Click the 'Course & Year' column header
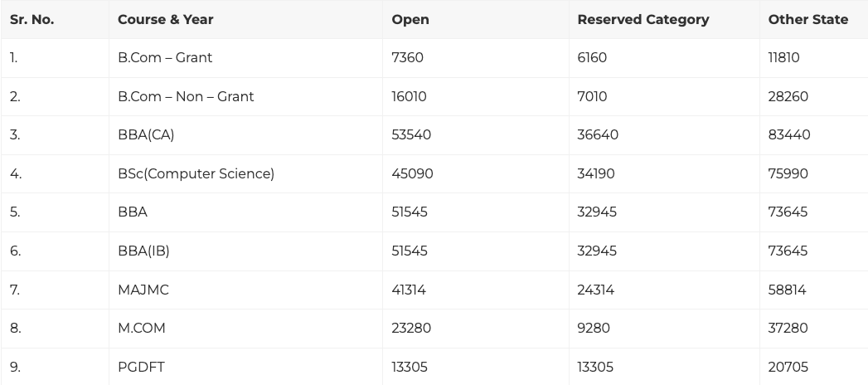 [165, 19]
